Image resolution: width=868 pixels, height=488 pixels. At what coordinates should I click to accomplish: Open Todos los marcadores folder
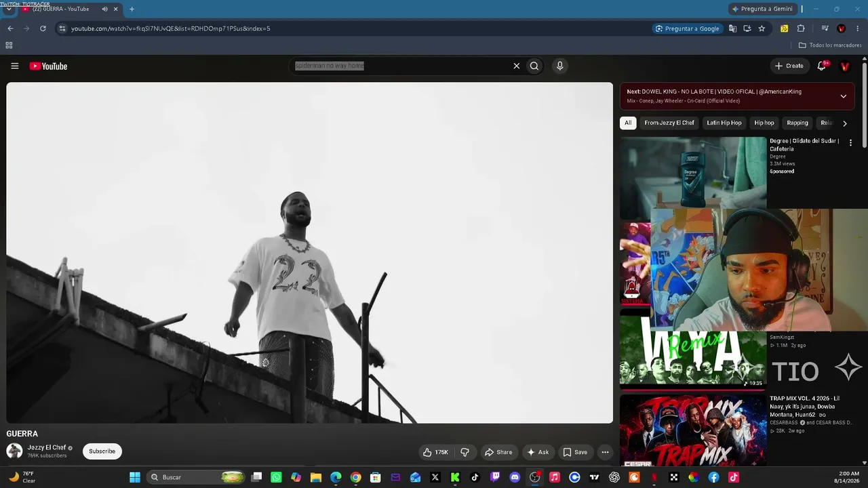[830, 45]
